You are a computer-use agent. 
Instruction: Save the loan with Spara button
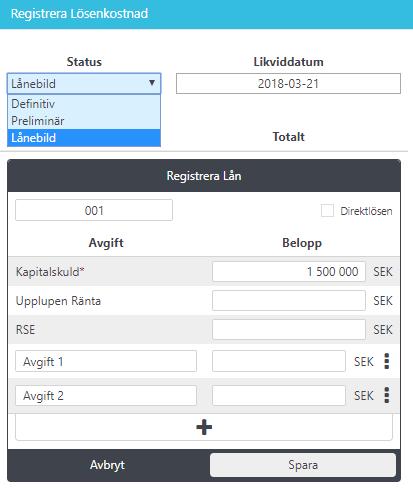[303, 465]
